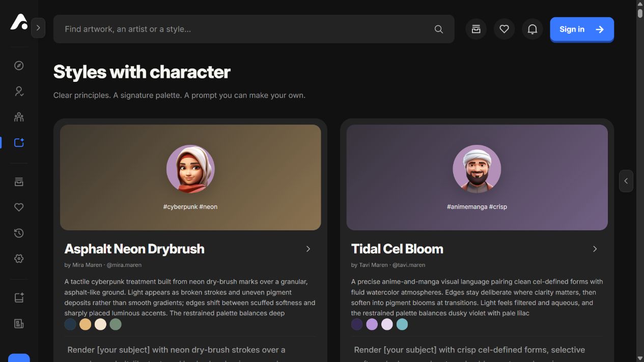
Task: Click the search field for artwork or artist
Action: 254,29
